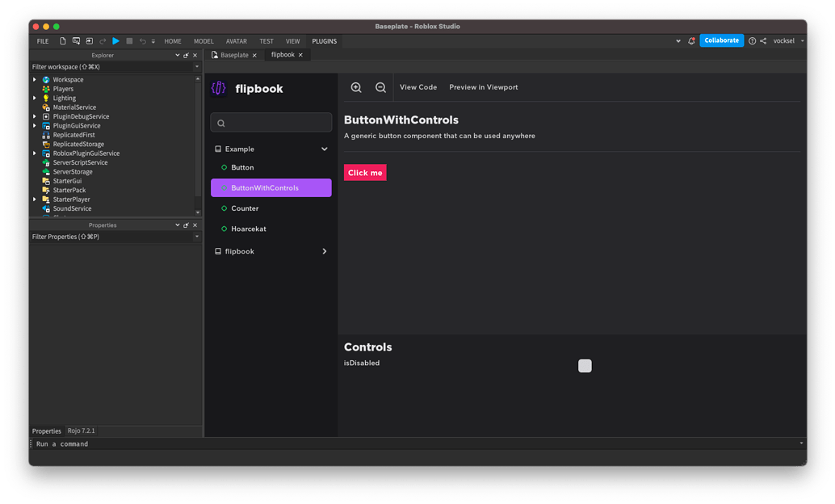Collapse the Example storybook section

[x=324, y=149]
